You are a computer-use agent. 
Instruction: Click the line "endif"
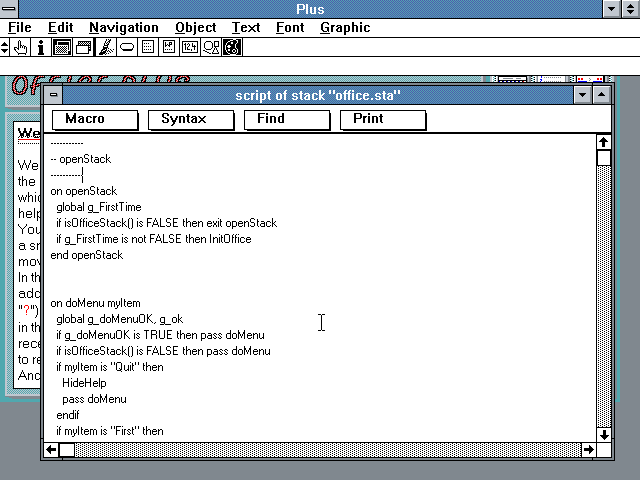(68, 415)
